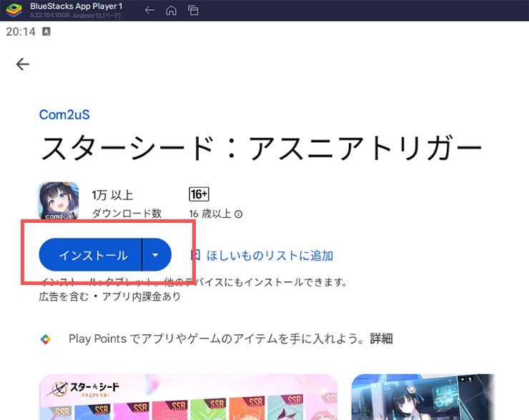Click the Play Points diamond icon
Image resolution: width=529 pixels, height=420 pixels.
[x=46, y=339]
